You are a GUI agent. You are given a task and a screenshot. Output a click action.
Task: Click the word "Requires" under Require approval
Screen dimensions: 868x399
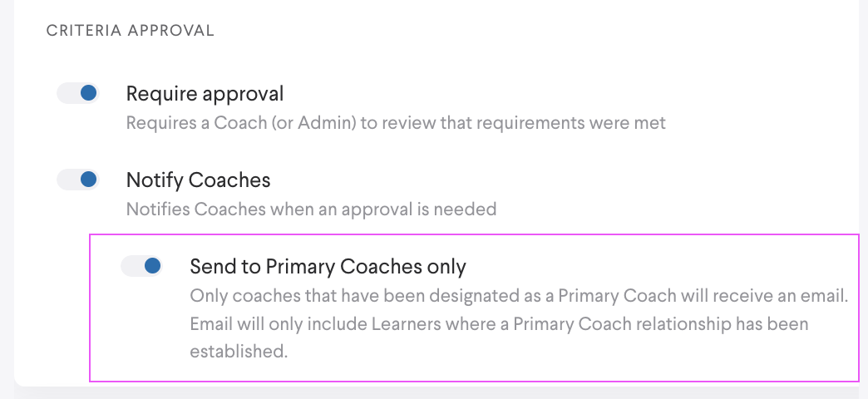[158, 123]
